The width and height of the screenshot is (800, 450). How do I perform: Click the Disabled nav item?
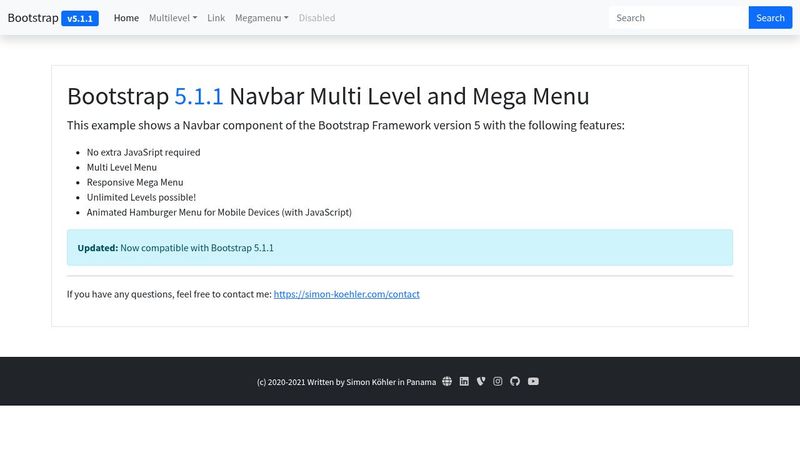tap(317, 18)
